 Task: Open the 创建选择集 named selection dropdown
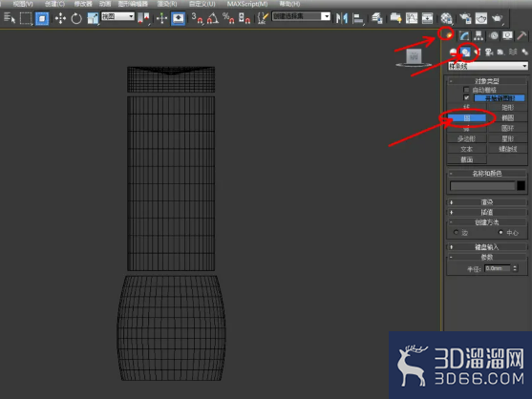tap(301, 16)
